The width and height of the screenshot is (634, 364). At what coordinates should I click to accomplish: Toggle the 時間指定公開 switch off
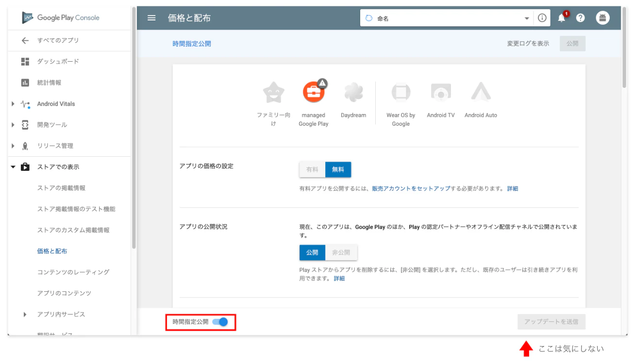(x=220, y=321)
